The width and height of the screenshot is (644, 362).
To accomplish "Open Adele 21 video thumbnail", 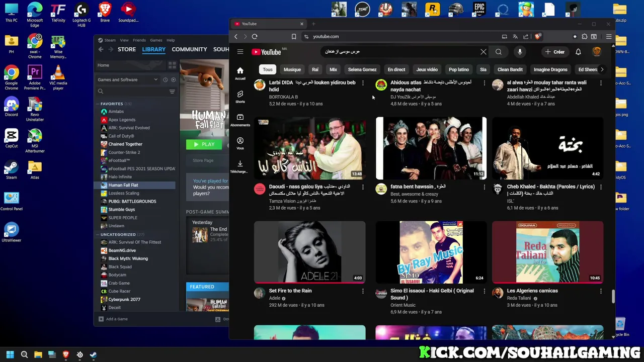I will tap(310, 252).
